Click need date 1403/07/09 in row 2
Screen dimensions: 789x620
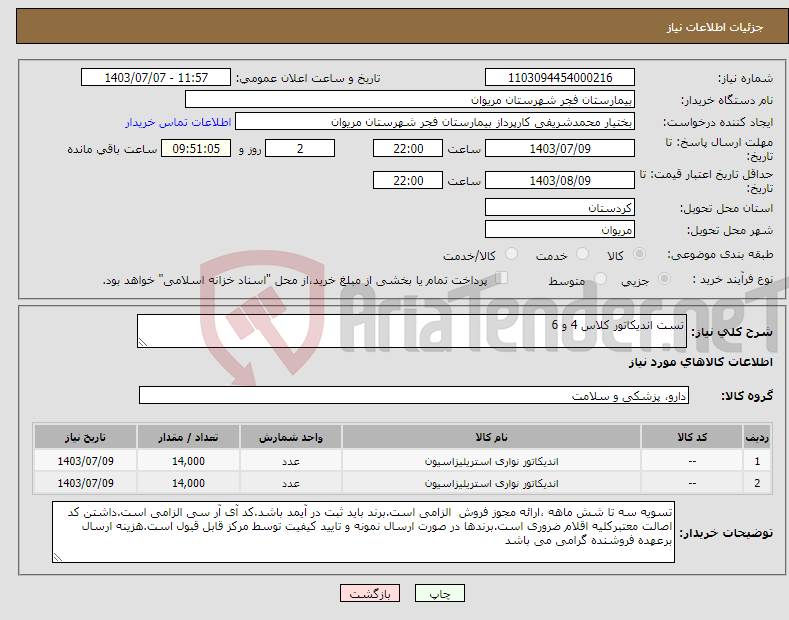click(x=85, y=483)
